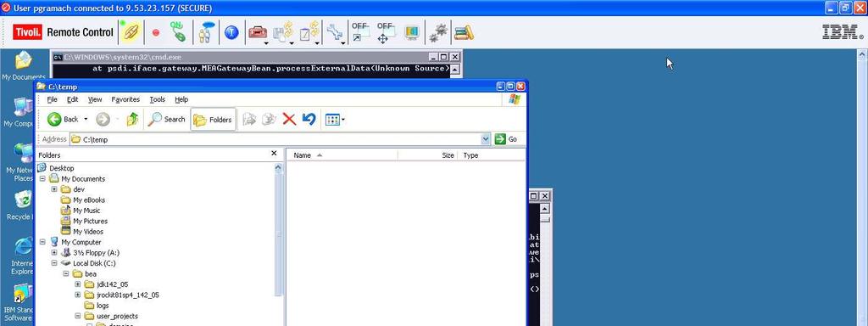Open the Favorites menu
This screenshot has width=868, height=326.
[x=125, y=99]
